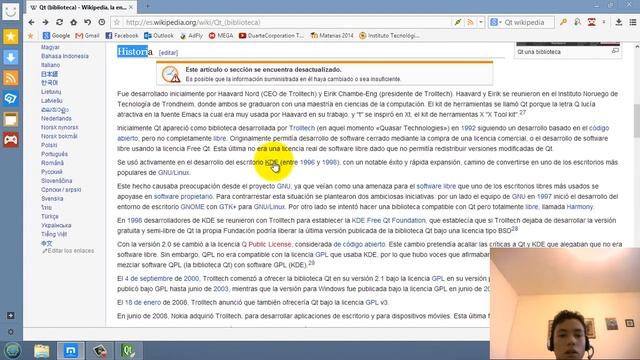Screen dimensions: 640x360
Task: Click the page vertical scrollbar
Action: click(x=636, y=120)
